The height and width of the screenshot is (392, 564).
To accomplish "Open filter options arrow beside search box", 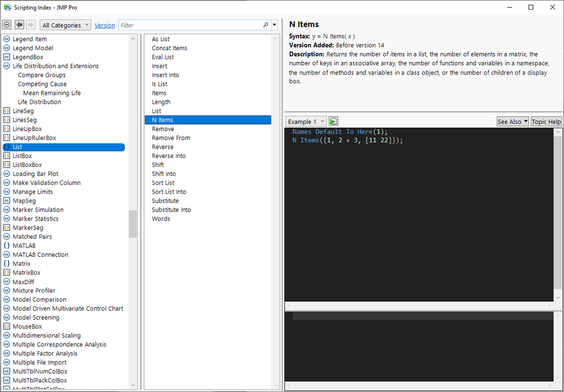I will pos(274,25).
